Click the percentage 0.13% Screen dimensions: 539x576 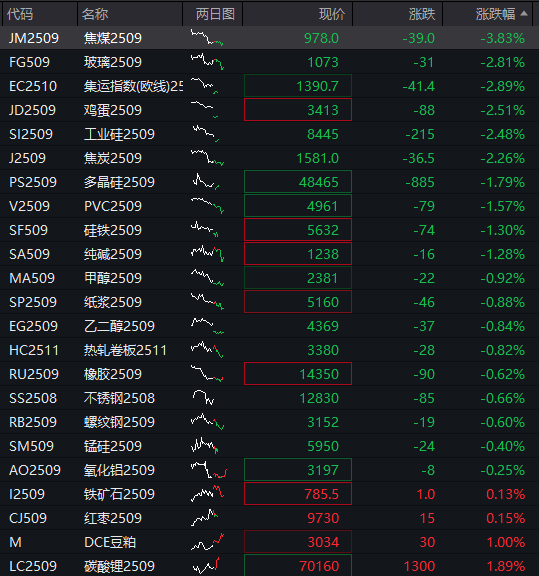tap(506, 494)
